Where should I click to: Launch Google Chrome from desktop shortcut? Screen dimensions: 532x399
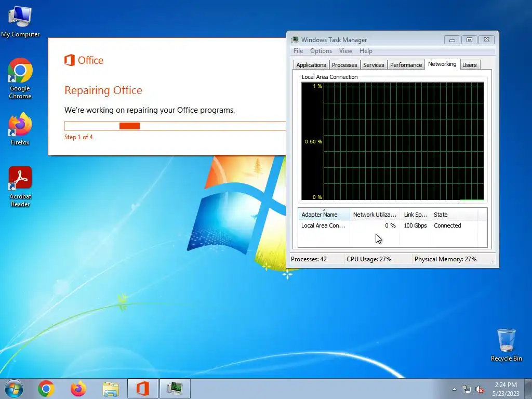pyautogui.click(x=20, y=78)
